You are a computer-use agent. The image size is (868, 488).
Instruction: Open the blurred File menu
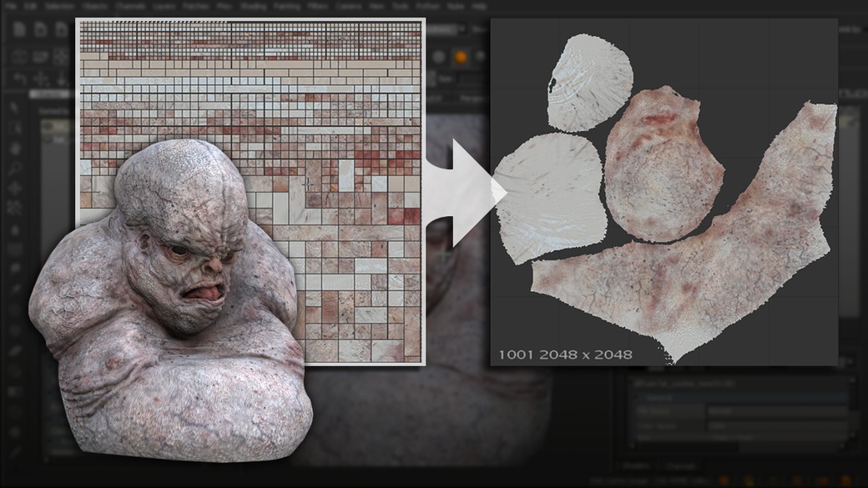11,6
